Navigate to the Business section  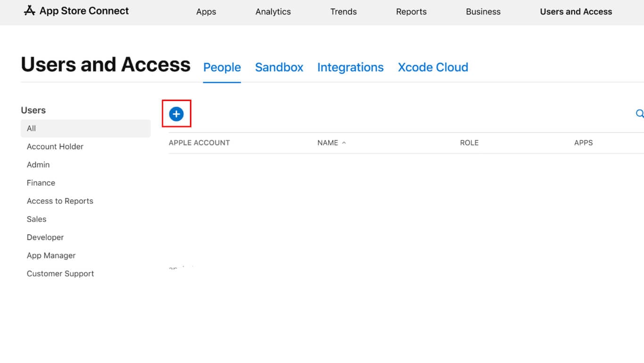tap(483, 12)
